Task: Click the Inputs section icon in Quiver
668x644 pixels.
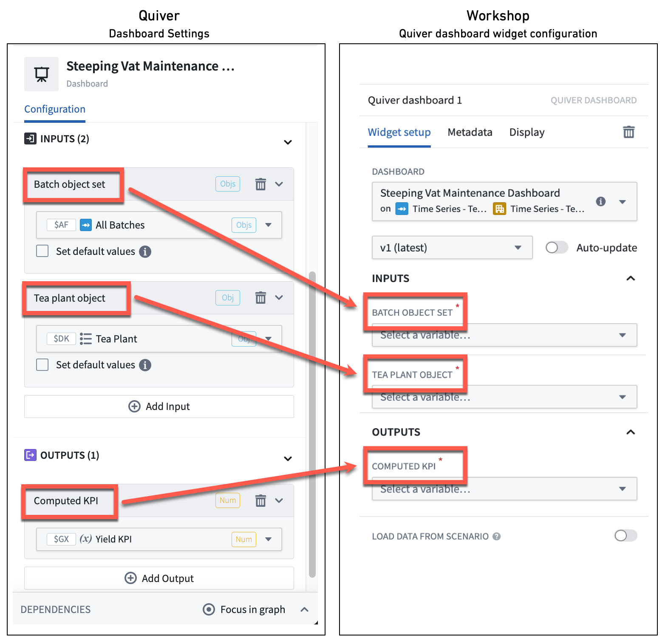Action: click(30, 138)
